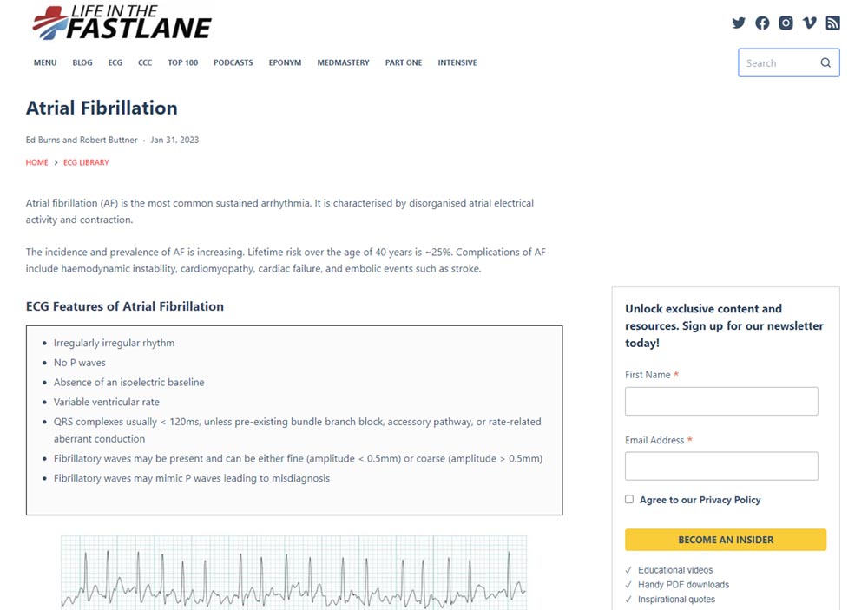Go to the ECG menu item
The image size is (868, 610).
(115, 62)
